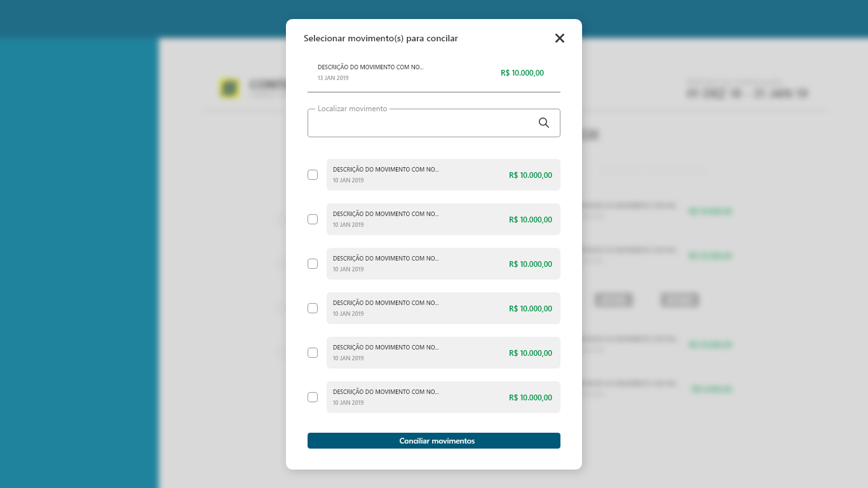Click the header amount R$ 10.000,00 beside 13 JAN
Viewport: 868px width, 488px height.
click(x=522, y=73)
